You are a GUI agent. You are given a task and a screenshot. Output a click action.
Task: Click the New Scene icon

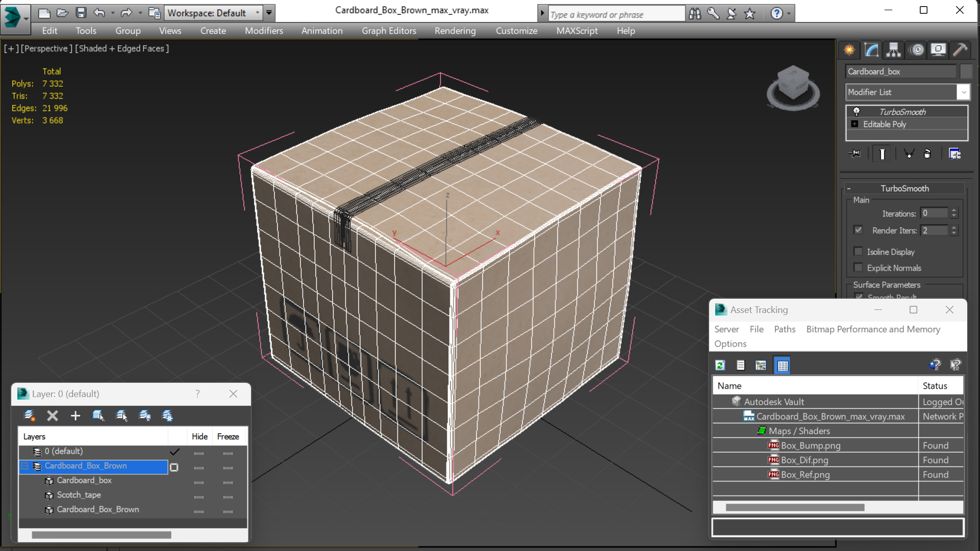(44, 13)
